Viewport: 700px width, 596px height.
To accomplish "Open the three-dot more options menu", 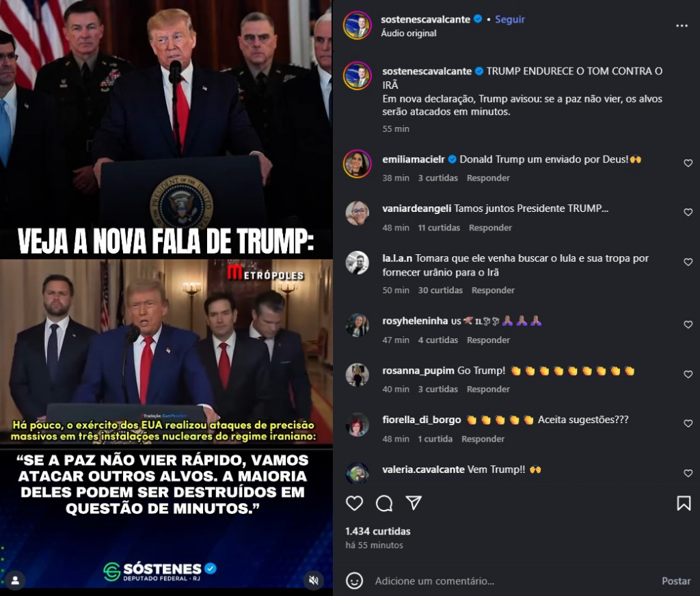I will click(682, 26).
